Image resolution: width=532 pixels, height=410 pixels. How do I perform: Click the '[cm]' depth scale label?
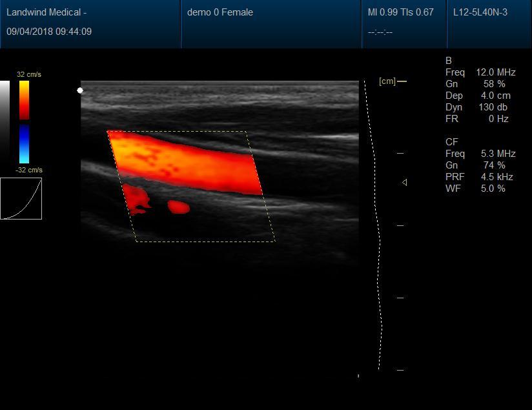pyautogui.click(x=387, y=81)
